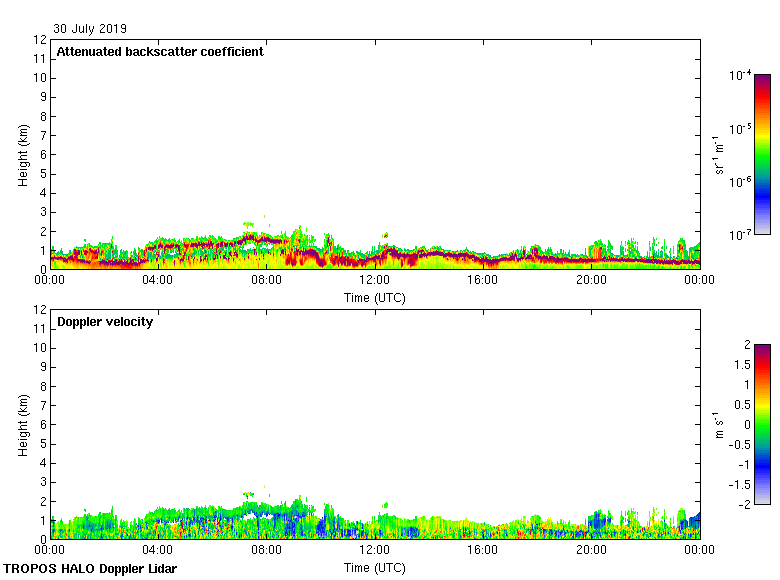
Task: Click the Doppler velocity colorbar beside the bottom plot
Action: click(x=762, y=424)
